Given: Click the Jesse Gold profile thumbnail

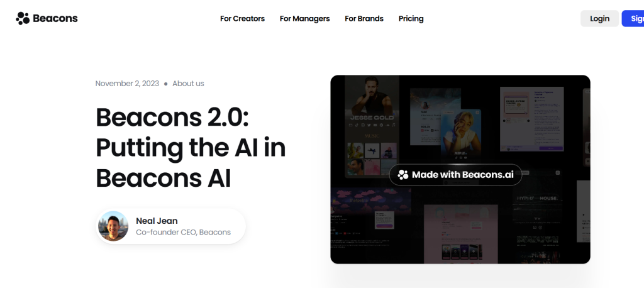Looking at the screenshot, I should (x=372, y=126).
